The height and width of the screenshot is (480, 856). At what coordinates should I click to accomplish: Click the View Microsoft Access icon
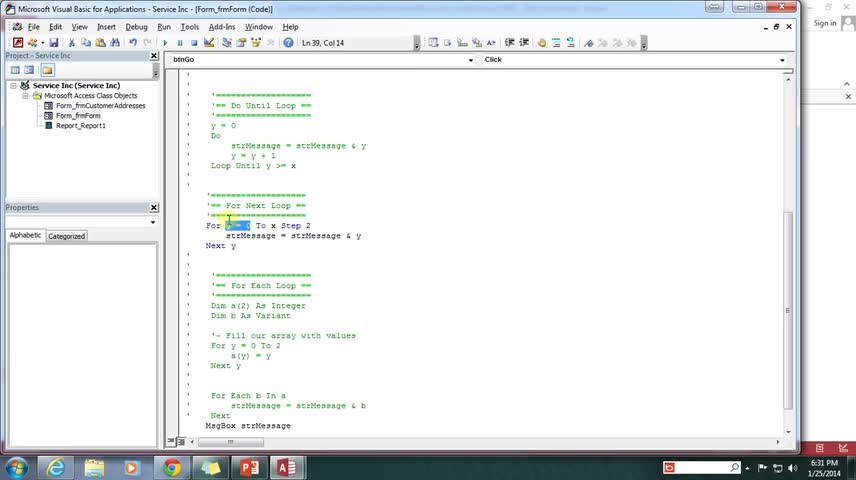[18, 43]
